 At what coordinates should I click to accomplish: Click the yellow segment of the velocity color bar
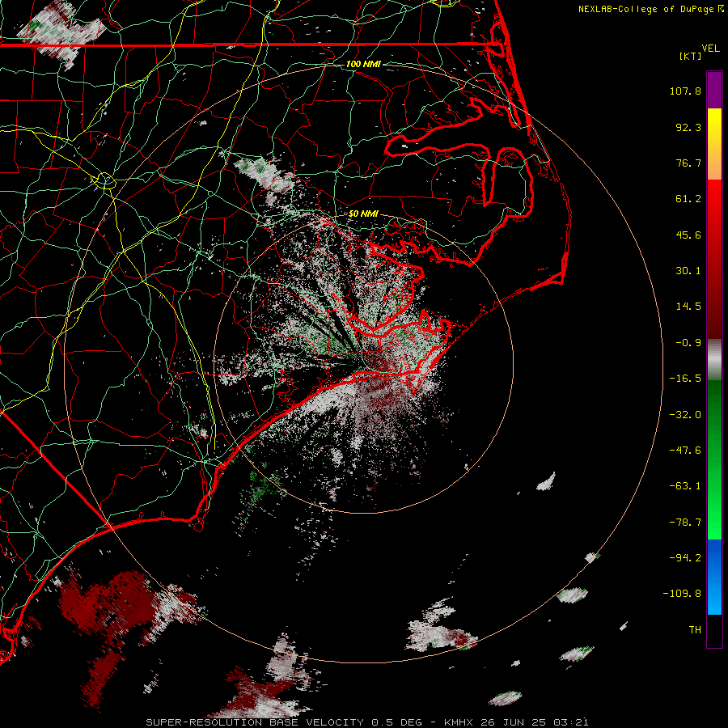coord(714,144)
